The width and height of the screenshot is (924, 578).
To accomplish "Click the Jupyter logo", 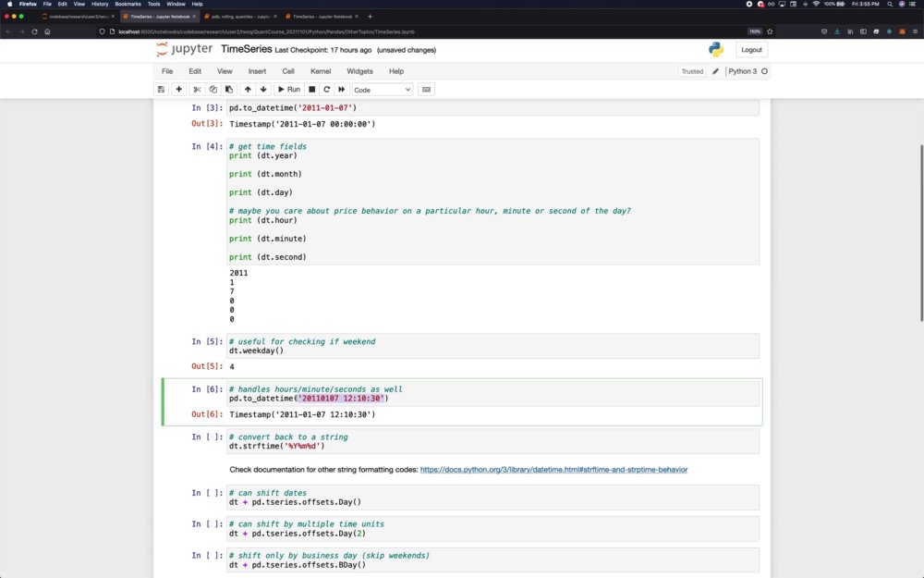I will coord(185,49).
